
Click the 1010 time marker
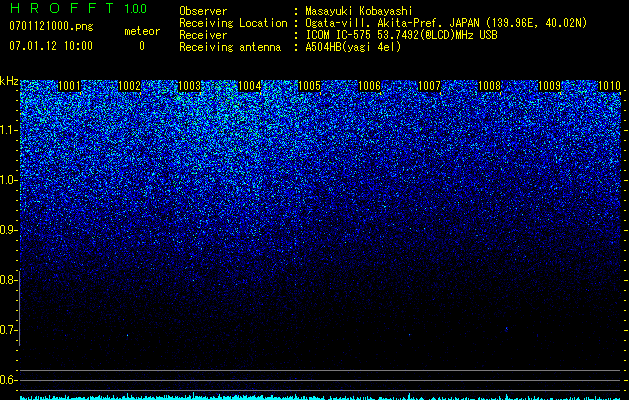point(609,86)
